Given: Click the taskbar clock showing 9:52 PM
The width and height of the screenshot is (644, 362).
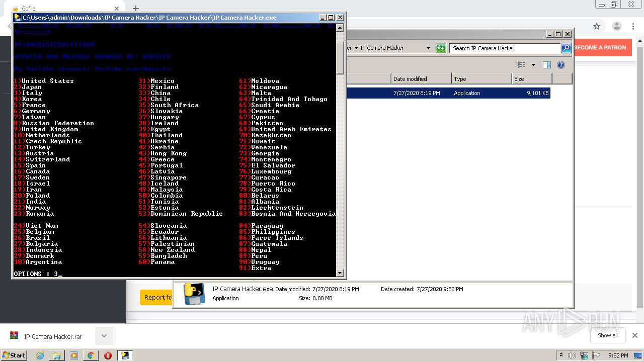Looking at the screenshot, I should tap(618, 355).
